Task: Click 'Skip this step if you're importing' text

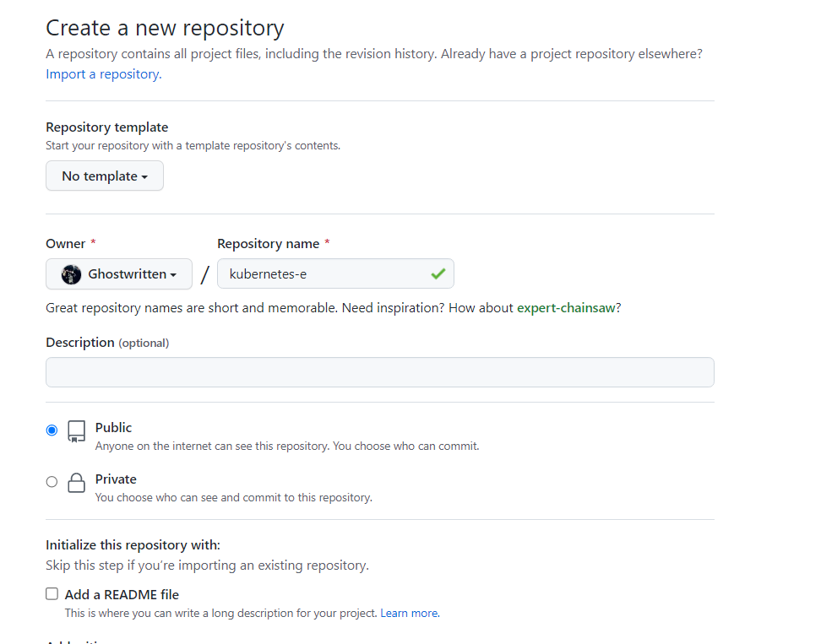Action: [207, 566]
